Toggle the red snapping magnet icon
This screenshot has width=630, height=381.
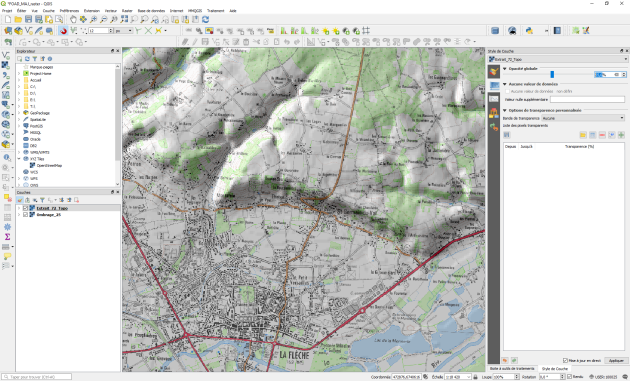(x=63, y=31)
